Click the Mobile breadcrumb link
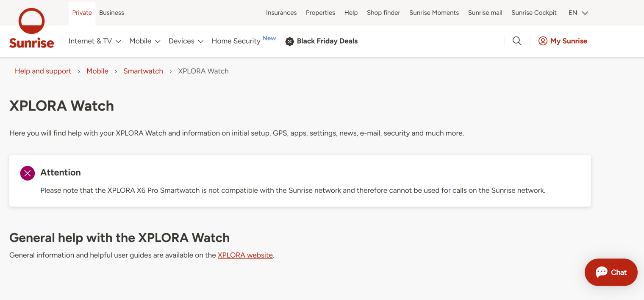Viewport: 644px width, 300px height. (97, 71)
